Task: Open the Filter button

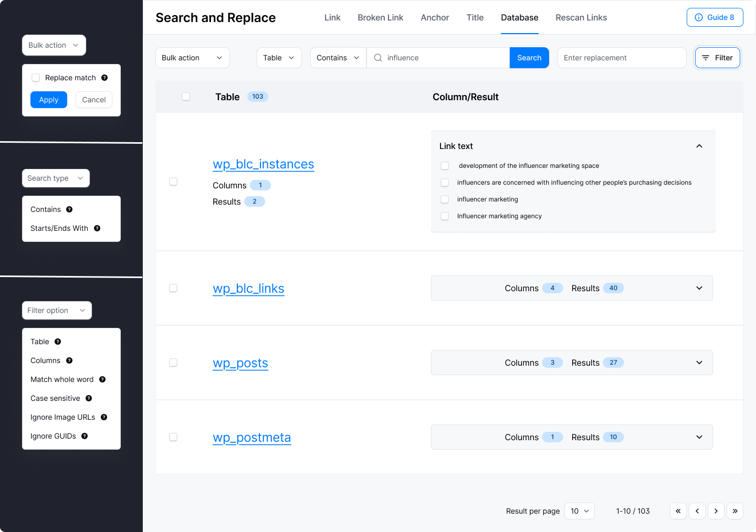Action: [x=718, y=58]
